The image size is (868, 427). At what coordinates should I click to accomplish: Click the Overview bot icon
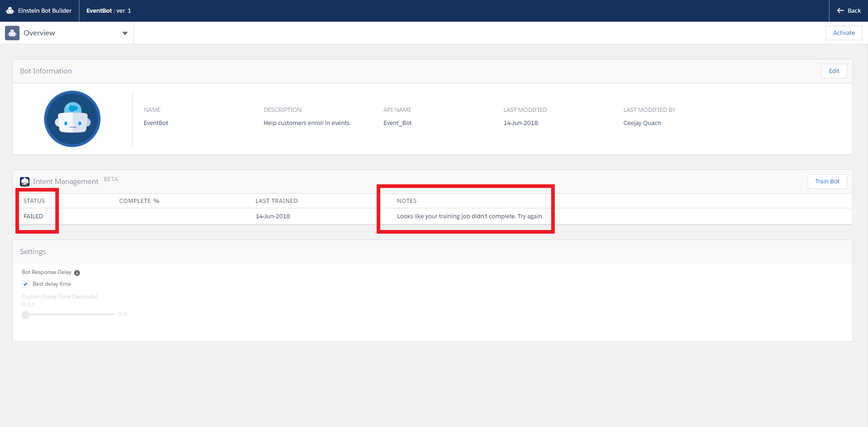pos(12,33)
